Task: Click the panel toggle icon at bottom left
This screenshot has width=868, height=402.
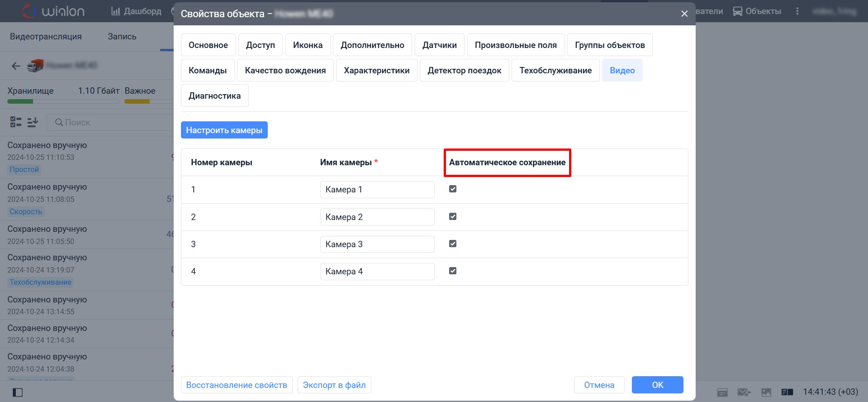Action: [x=18, y=392]
